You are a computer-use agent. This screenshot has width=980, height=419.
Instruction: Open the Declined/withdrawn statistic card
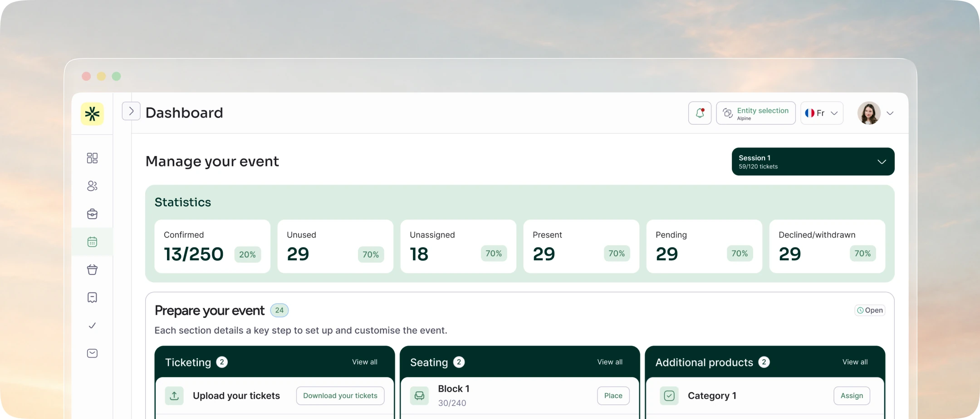pos(827,246)
